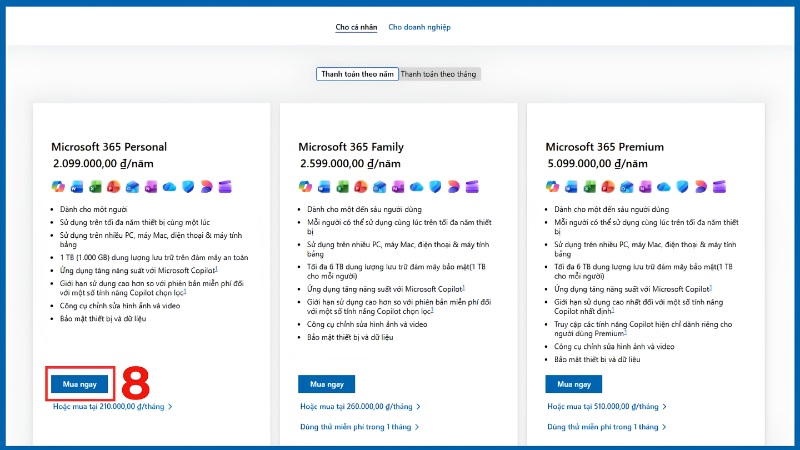800x450 pixels.
Task: Open the 'Cho cá nhân' tab
Action: [356, 27]
